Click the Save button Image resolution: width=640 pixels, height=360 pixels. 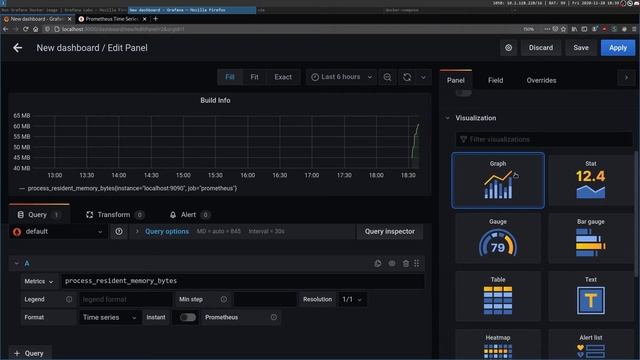click(x=581, y=48)
